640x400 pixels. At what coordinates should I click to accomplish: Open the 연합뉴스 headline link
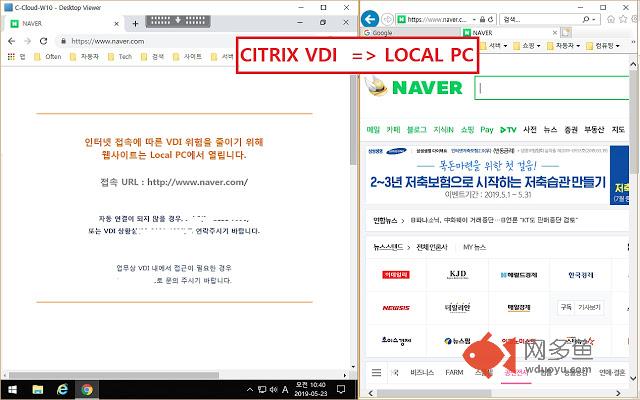[x=494, y=220]
